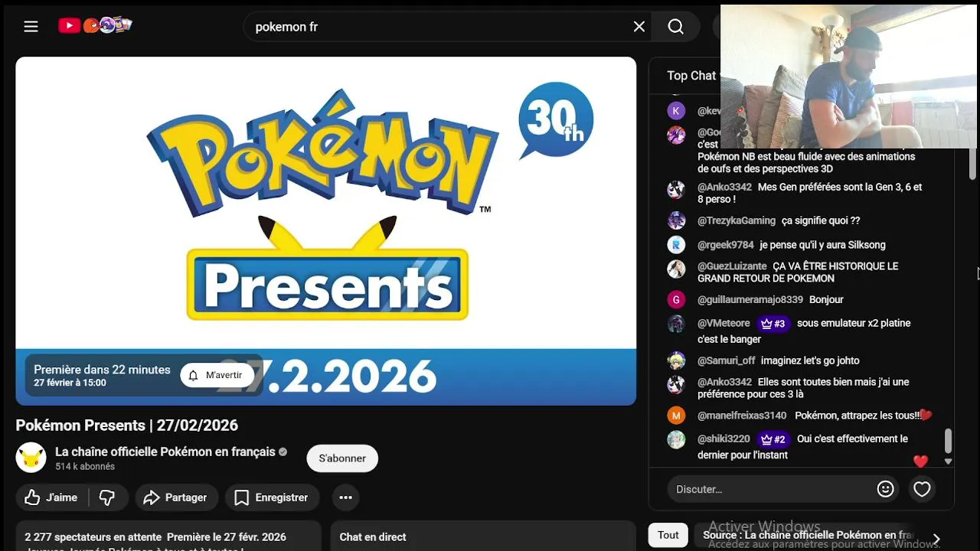980x551 pixels.
Task: Click @VMeteore's #3 crown badge
Action: (773, 324)
